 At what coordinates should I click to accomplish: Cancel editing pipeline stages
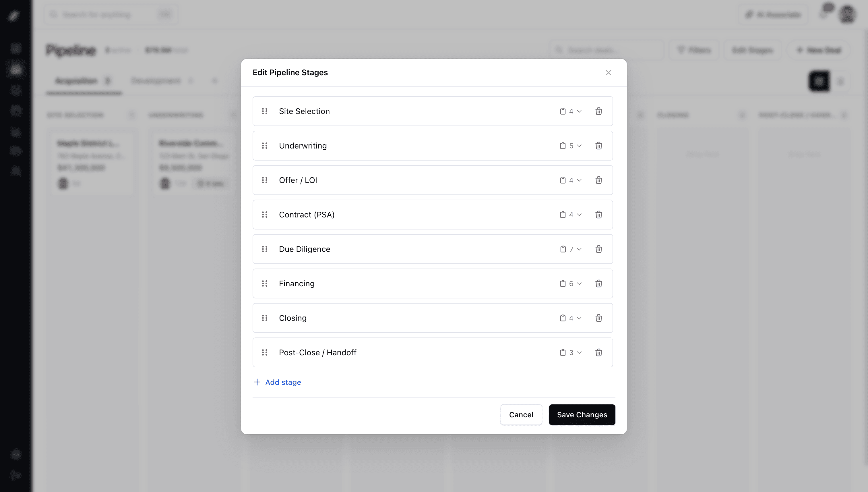pos(521,415)
